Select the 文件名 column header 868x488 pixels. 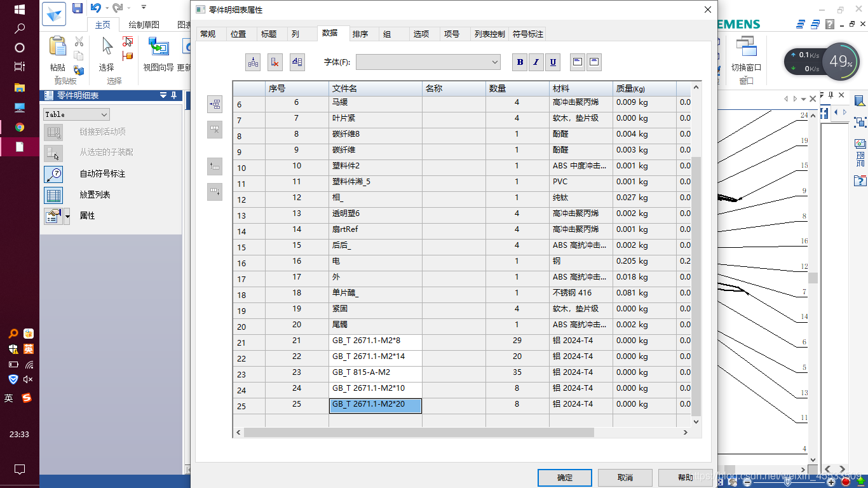[376, 88]
